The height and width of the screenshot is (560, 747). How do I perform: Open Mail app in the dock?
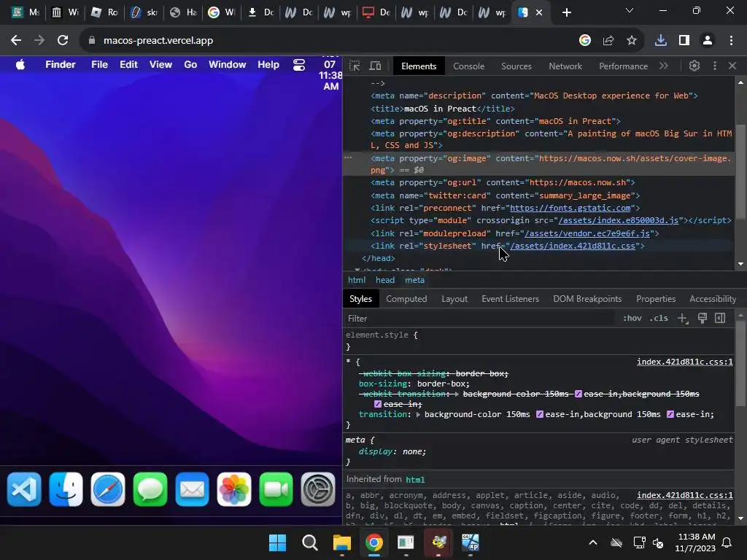(x=192, y=489)
